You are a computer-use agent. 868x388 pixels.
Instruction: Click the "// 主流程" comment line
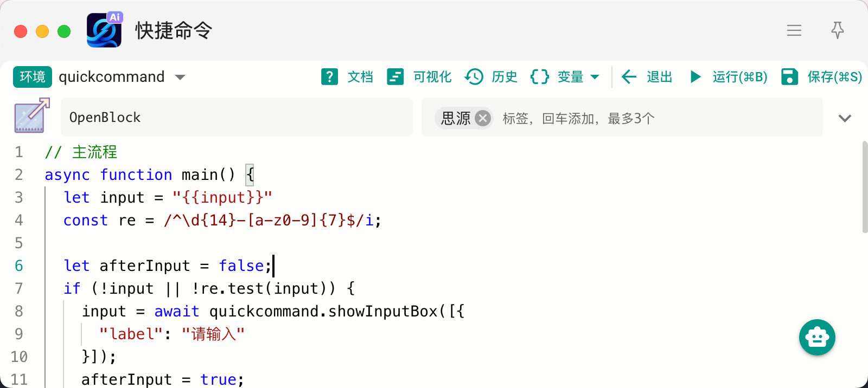click(81, 152)
